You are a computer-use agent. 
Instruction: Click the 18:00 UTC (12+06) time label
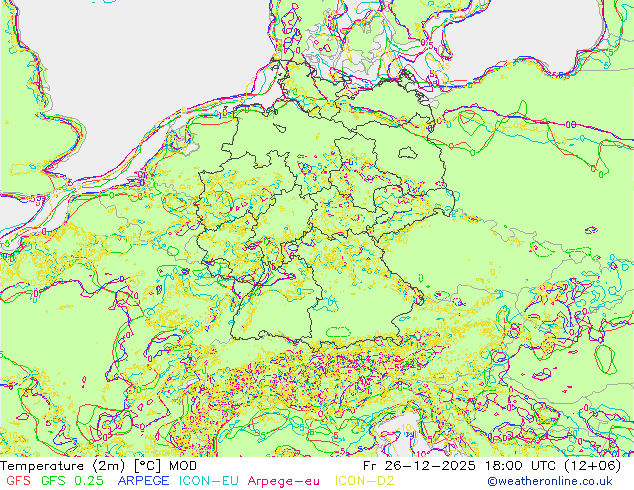coord(553,466)
